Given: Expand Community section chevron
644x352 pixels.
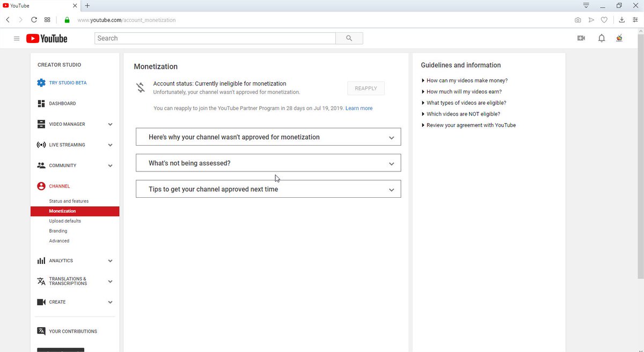Looking at the screenshot, I should (110, 166).
